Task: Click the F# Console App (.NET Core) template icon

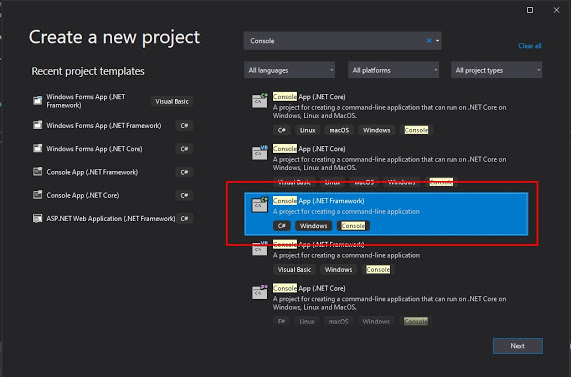Action: point(260,292)
